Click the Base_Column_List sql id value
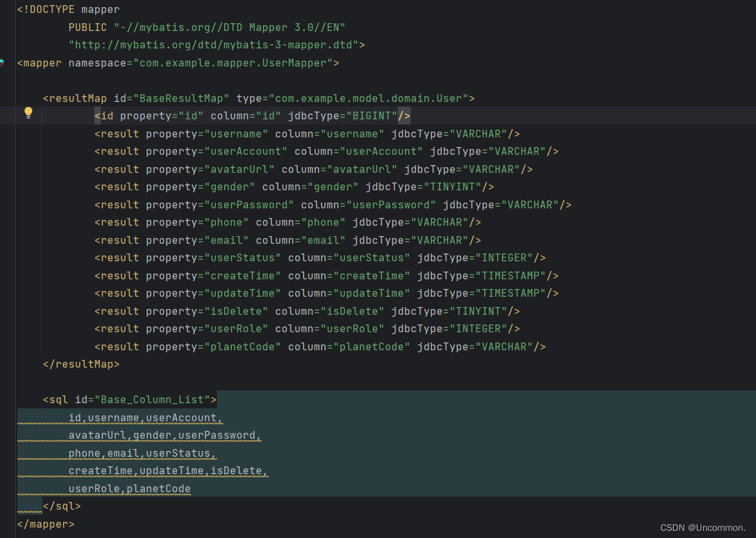This screenshot has width=756, height=538. [152, 400]
